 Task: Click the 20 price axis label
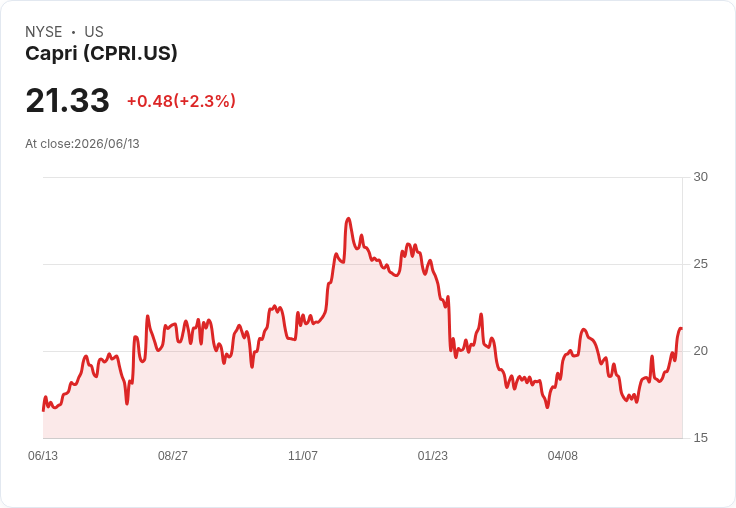click(x=700, y=351)
